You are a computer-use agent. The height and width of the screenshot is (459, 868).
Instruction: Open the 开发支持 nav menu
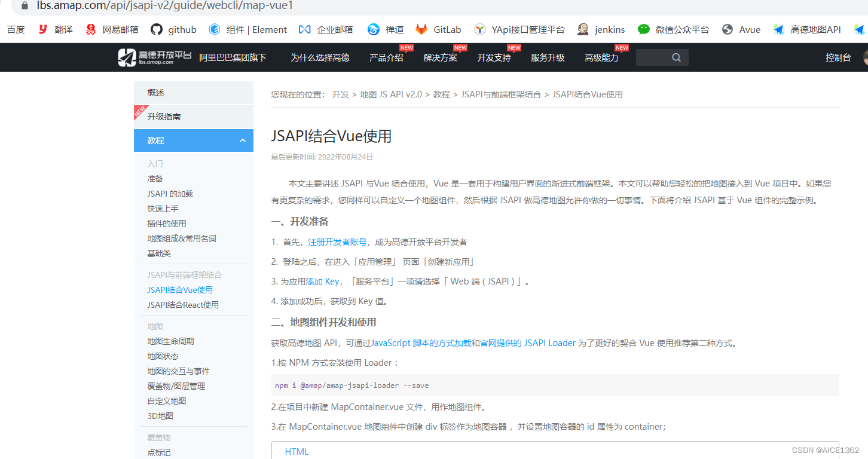(494, 57)
